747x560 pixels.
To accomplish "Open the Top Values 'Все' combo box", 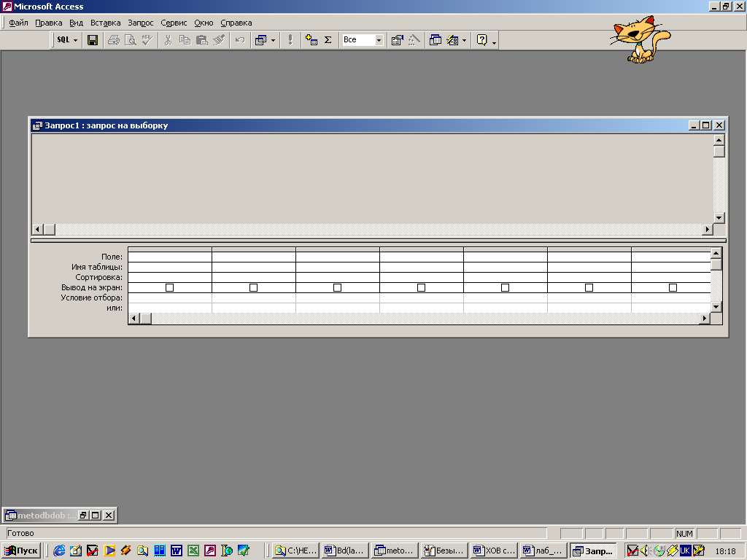I will click(x=363, y=40).
